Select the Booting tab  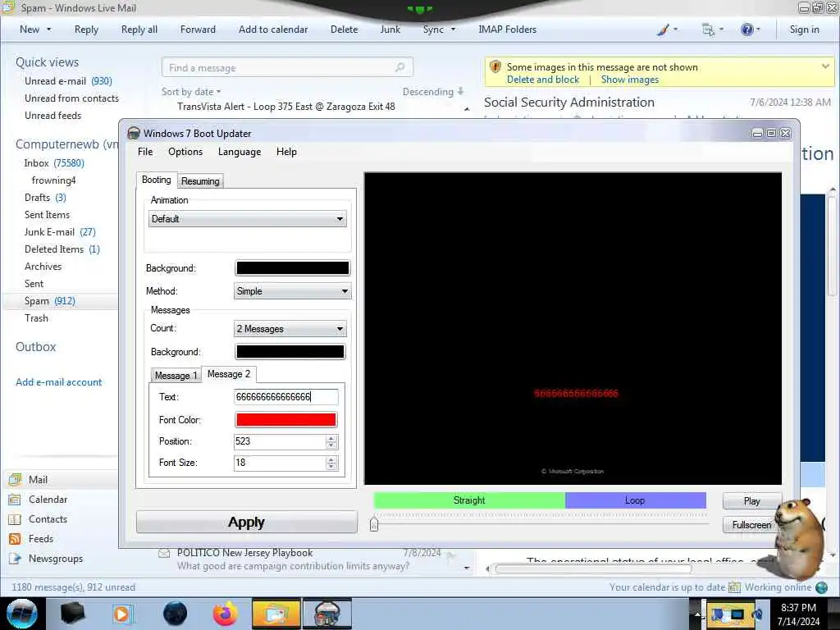(157, 180)
